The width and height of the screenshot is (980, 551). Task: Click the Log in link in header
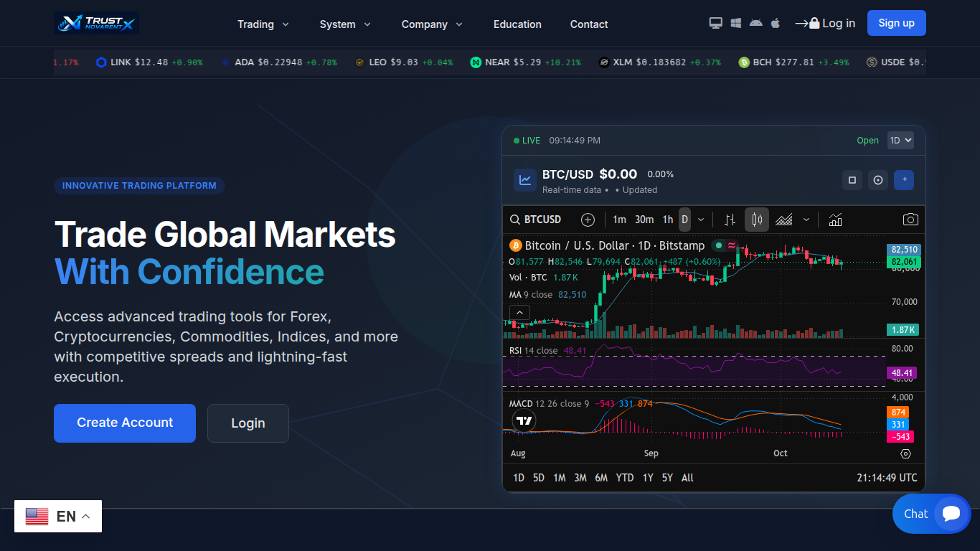[825, 23]
